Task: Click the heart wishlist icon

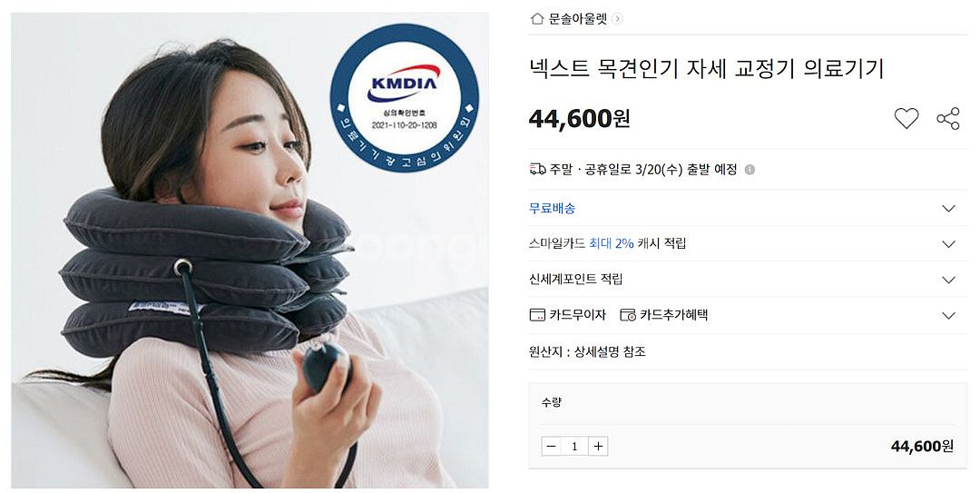Action: (x=906, y=118)
